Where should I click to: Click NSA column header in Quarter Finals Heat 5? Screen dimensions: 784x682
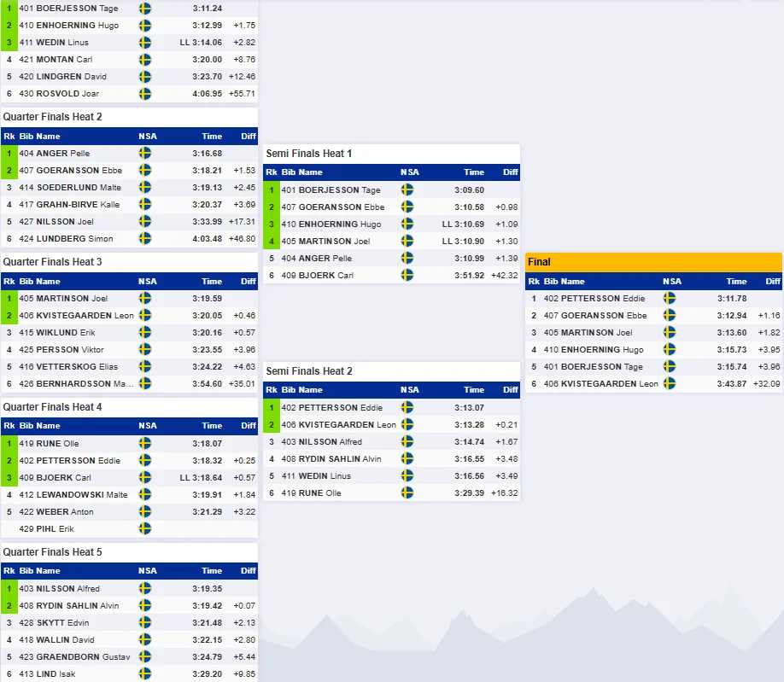pyautogui.click(x=148, y=570)
